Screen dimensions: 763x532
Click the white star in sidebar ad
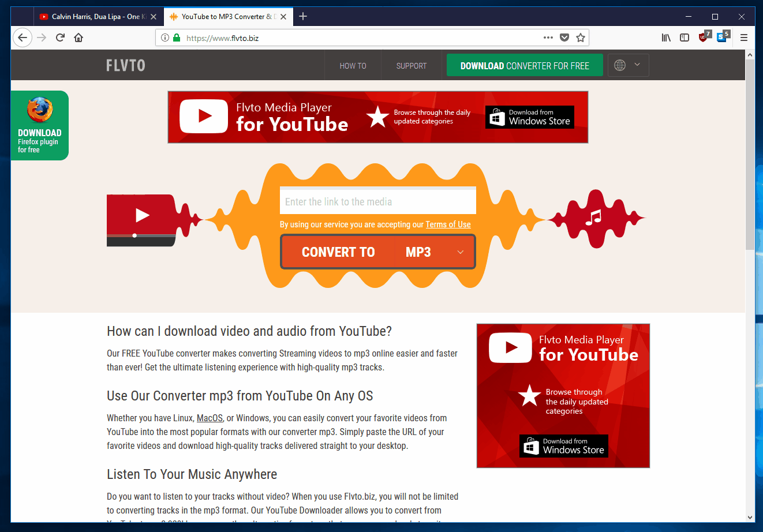coord(529,395)
